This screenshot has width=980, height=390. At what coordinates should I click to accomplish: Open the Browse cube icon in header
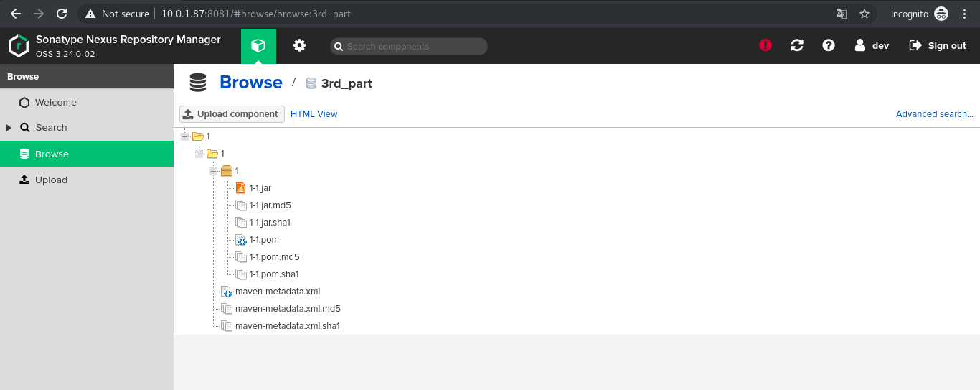pyautogui.click(x=258, y=45)
